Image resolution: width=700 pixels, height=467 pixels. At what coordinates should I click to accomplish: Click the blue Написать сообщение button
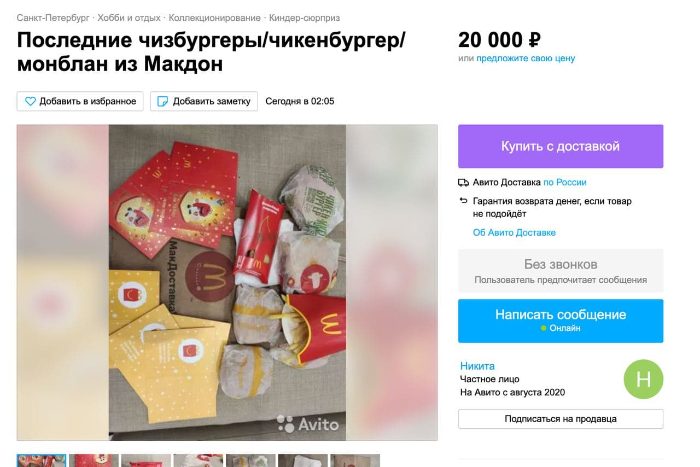tap(560, 321)
